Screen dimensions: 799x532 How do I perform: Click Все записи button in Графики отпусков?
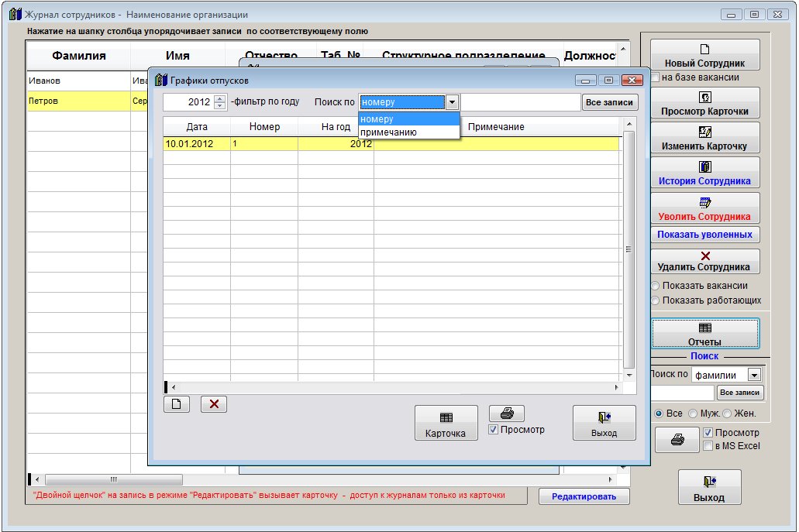(x=609, y=102)
